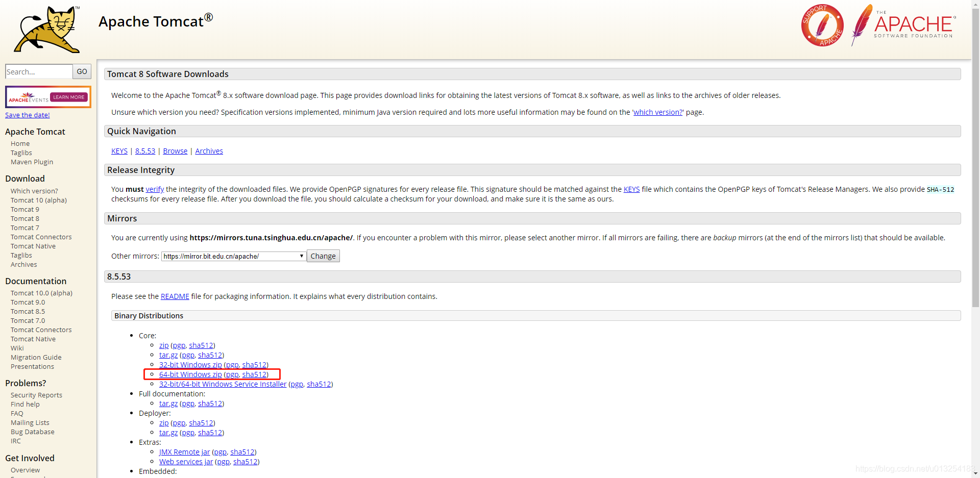The image size is (980, 478).
Task: Open Tomcat 7.0 documentation
Action: coord(28,321)
